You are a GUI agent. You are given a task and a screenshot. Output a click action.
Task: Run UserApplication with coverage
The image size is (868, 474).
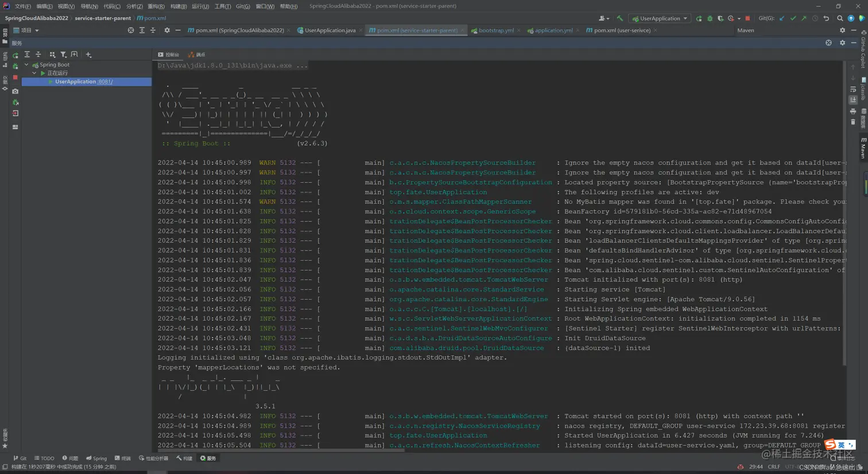(720, 18)
